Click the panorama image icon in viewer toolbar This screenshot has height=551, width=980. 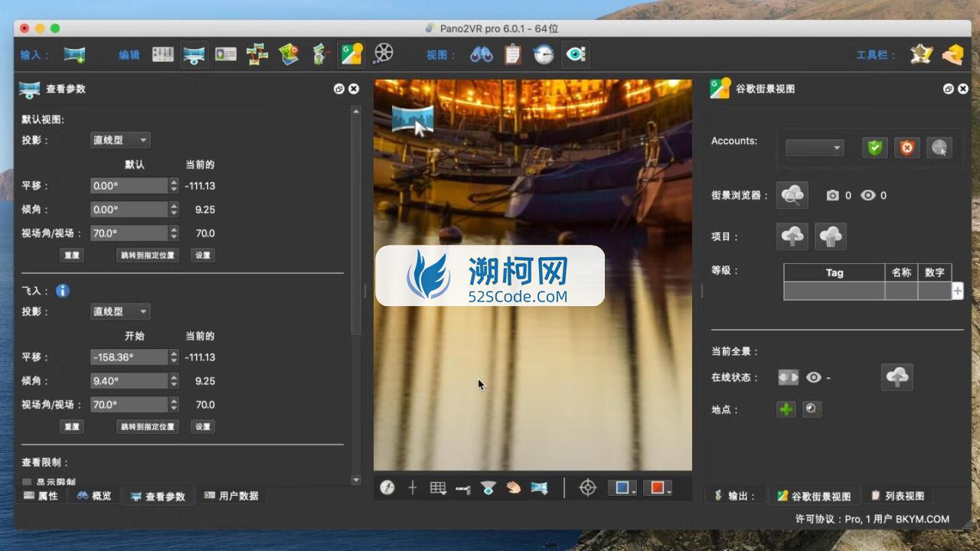click(x=539, y=487)
